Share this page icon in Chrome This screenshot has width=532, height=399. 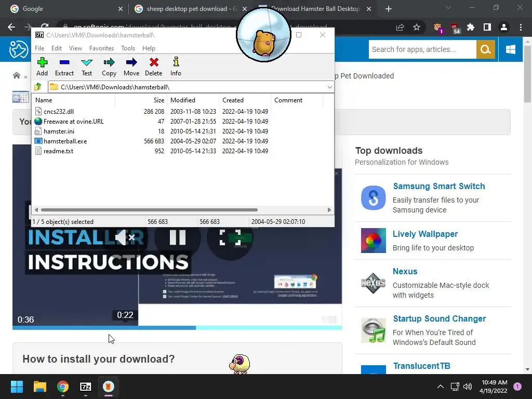pyautogui.click(x=400, y=27)
